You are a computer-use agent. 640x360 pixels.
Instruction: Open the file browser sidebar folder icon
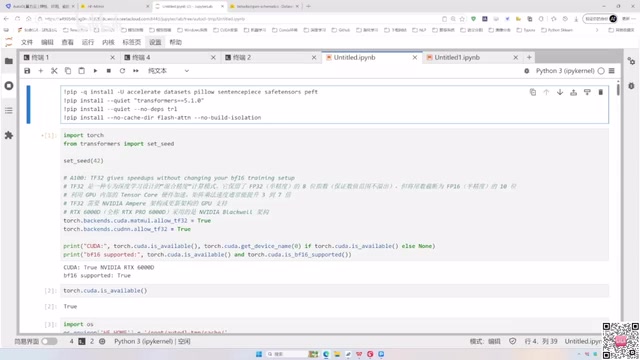tap(9, 61)
